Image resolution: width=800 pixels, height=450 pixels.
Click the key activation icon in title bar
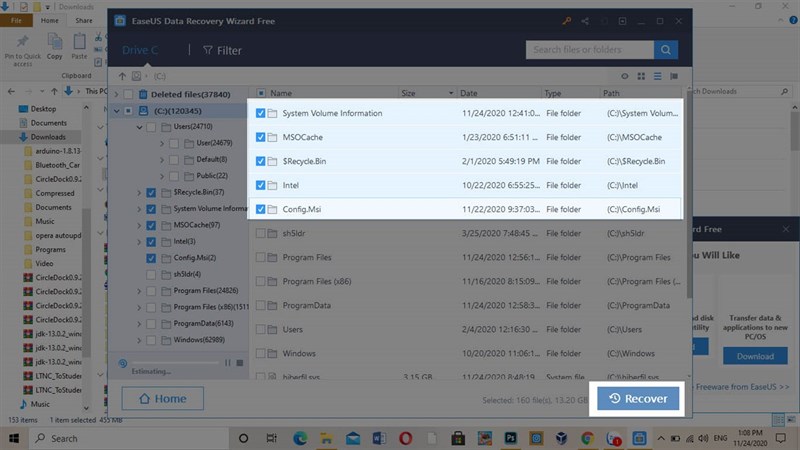567,19
